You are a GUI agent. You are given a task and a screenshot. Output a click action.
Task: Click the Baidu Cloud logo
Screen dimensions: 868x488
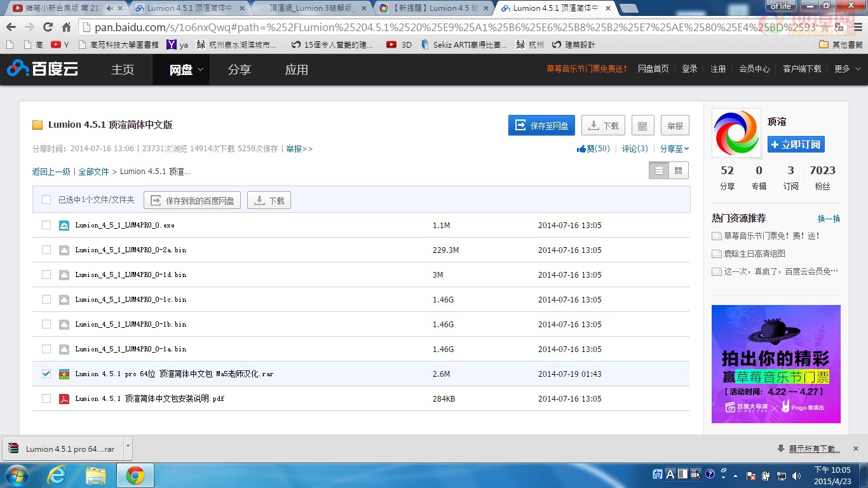pos(43,69)
